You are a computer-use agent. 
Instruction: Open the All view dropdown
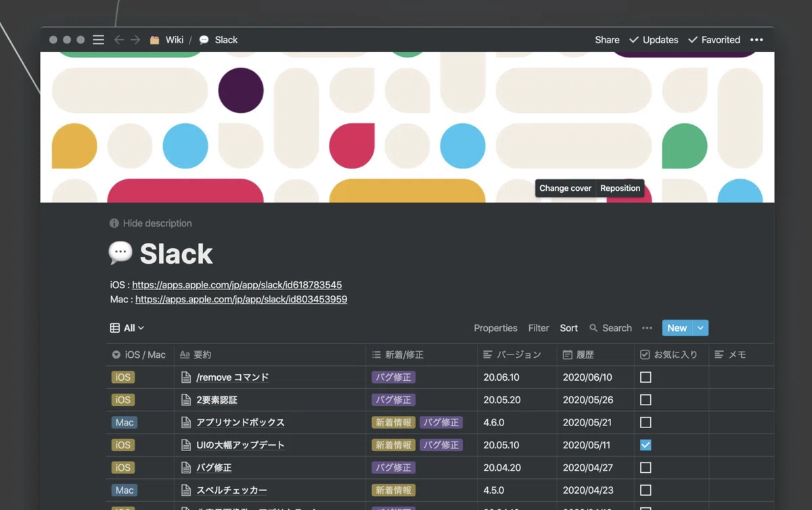click(127, 328)
